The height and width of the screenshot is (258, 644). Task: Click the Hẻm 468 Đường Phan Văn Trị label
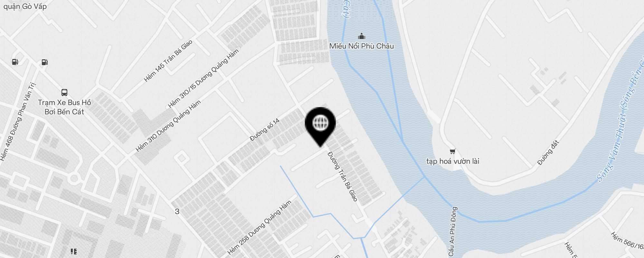pos(18,122)
